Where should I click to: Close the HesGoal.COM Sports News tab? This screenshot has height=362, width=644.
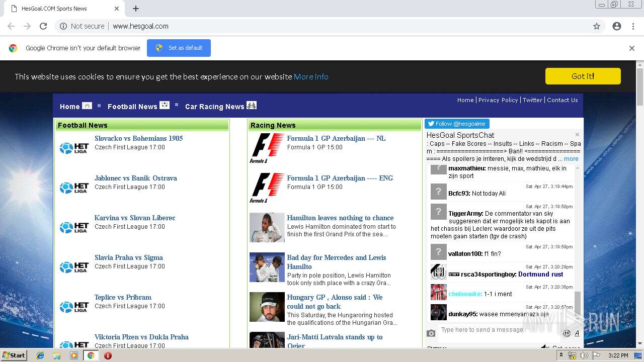(117, 9)
